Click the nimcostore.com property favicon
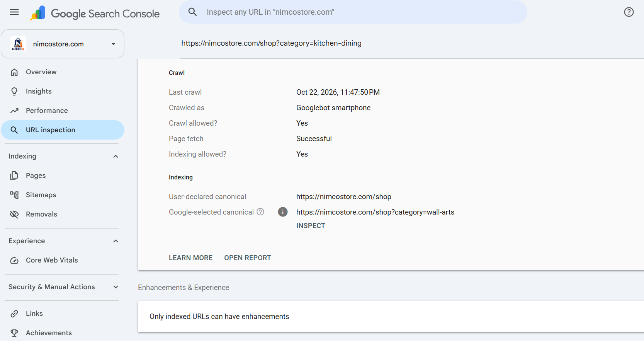 pos(18,44)
